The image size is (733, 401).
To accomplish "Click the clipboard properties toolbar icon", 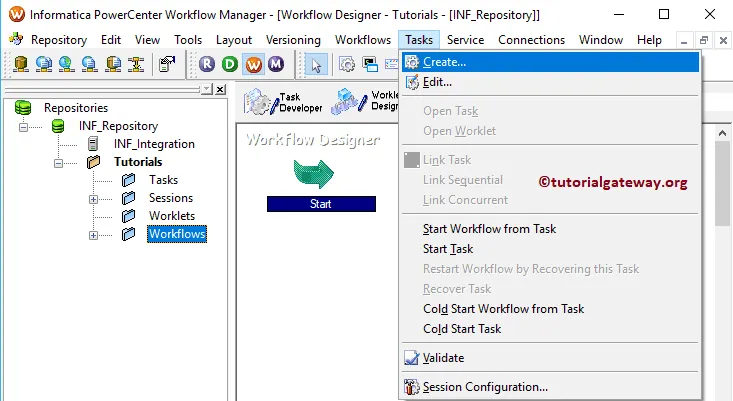I will pyautogui.click(x=167, y=64).
